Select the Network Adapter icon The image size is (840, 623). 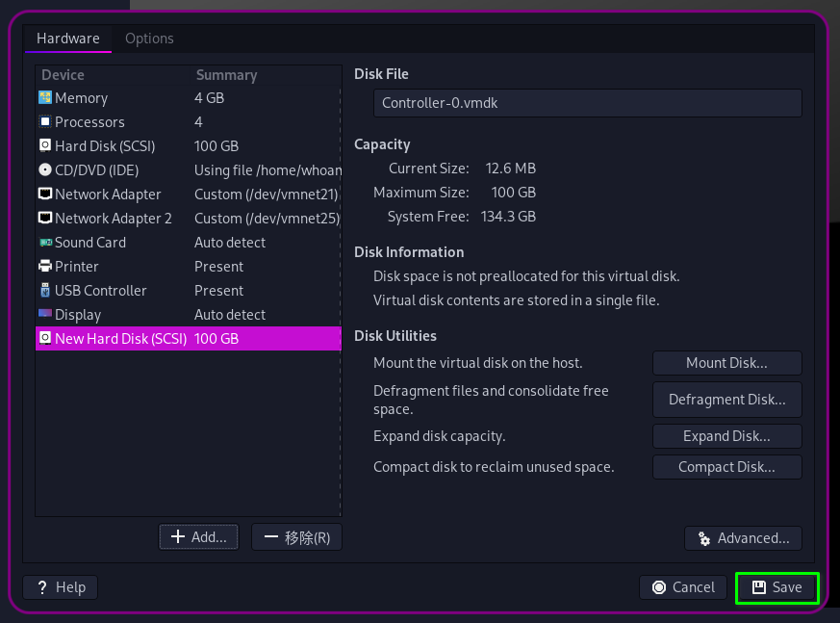point(45,195)
